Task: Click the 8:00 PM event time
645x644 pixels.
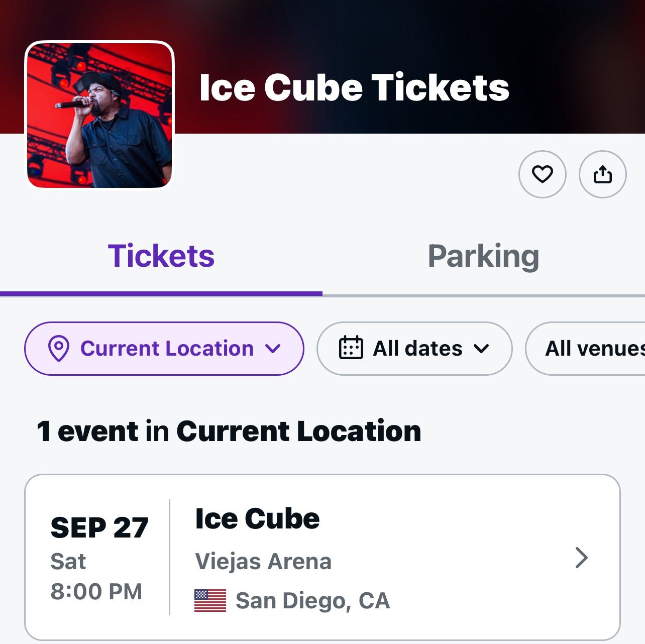Action: point(96,592)
